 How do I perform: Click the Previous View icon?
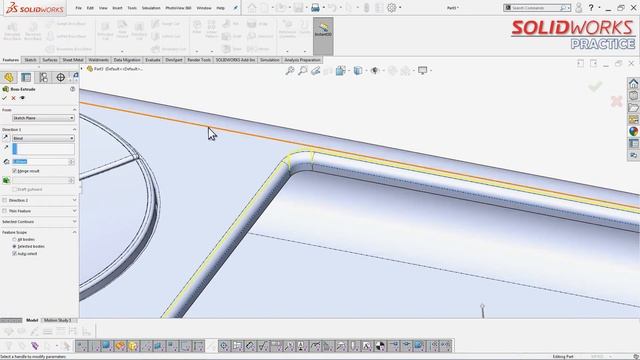point(315,71)
